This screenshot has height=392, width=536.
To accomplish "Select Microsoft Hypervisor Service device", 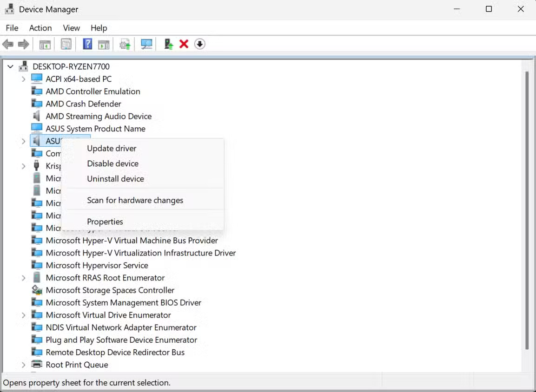I will (97, 265).
